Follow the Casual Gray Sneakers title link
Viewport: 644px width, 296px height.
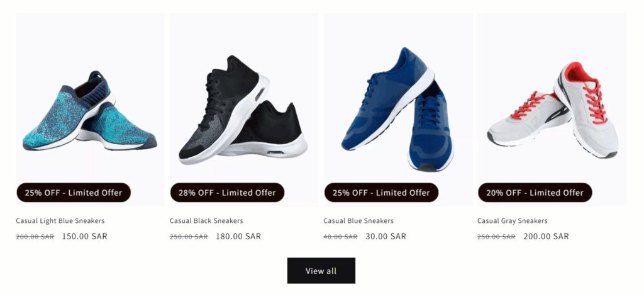pyautogui.click(x=513, y=221)
